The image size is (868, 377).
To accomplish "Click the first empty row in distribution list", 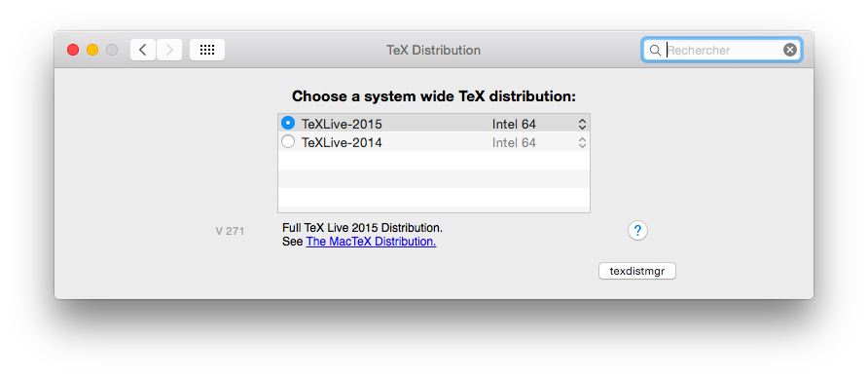I will [x=434, y=160].
